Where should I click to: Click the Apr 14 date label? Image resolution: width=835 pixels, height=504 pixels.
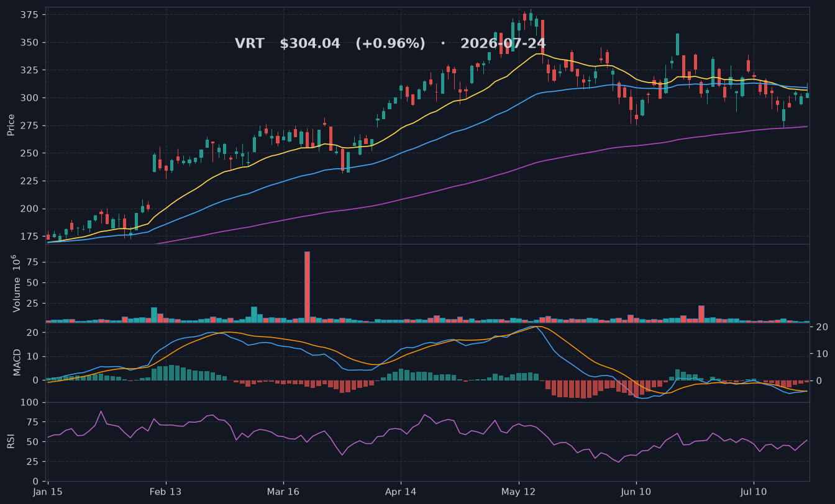tap(401, 492)
